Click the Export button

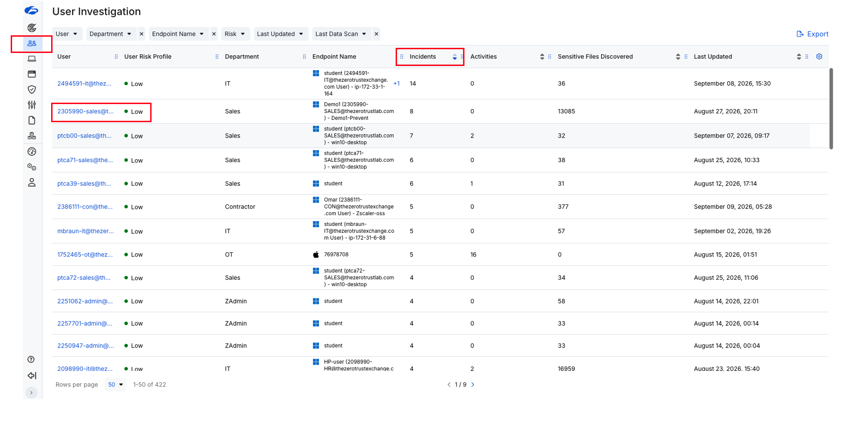(812, 34)
